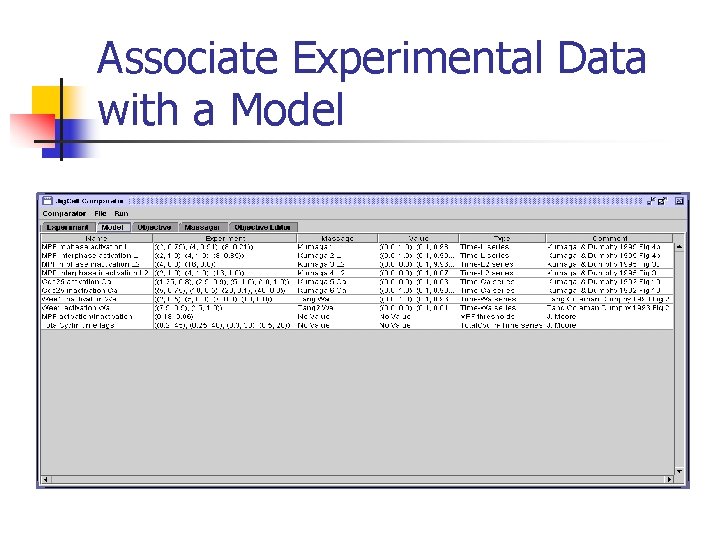The image size is (720, 540).
Task: Click J. Moore in the Total Cyclin row
Action: coord(561,325)
